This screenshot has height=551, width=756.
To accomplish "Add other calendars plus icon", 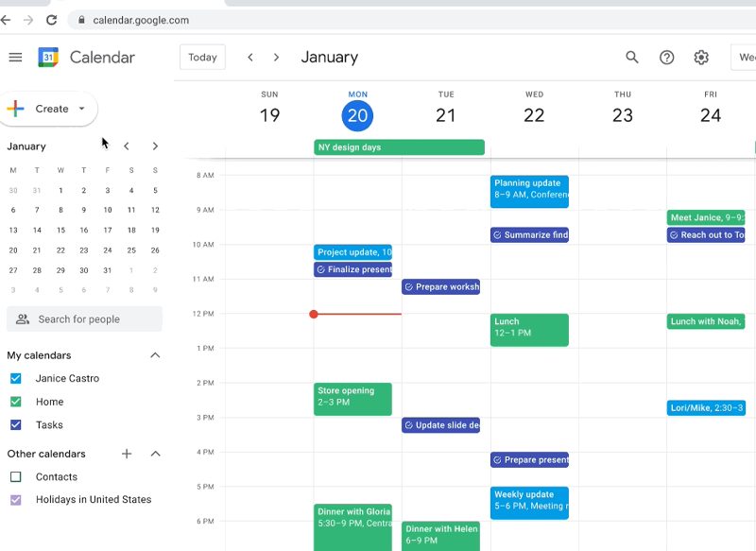I will [127, 454].
